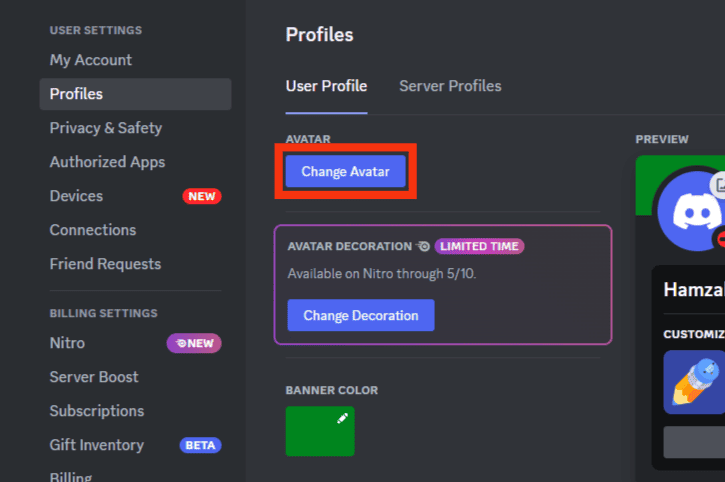Viewport: 725px width, 482px height.
Task: Click the AVATAR DECORATION label
Action: coord(350,246)
